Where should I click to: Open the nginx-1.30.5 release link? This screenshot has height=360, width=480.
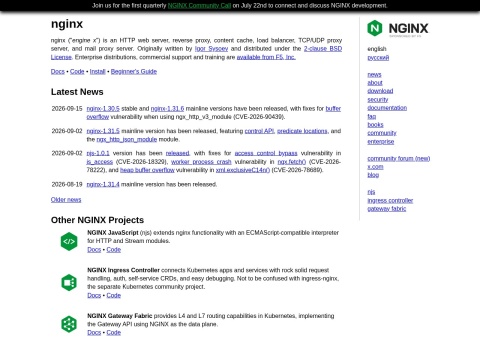tap(103, 109)
